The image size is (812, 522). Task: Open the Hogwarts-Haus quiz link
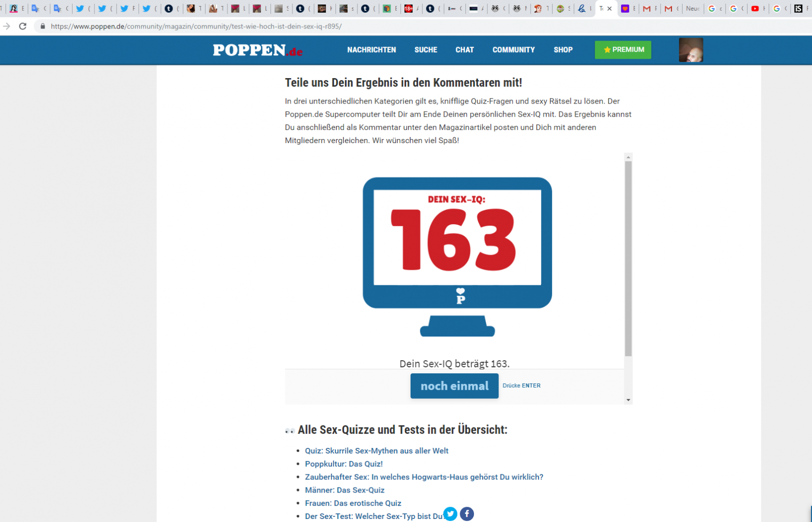pos(424,477)
